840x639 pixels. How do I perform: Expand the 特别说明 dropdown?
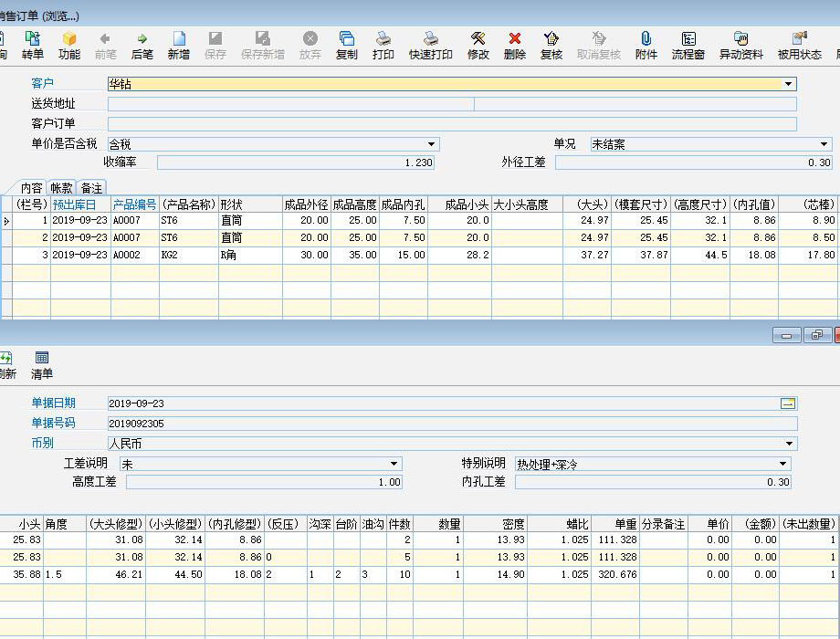pyautogui.click(x=783, y=464)
